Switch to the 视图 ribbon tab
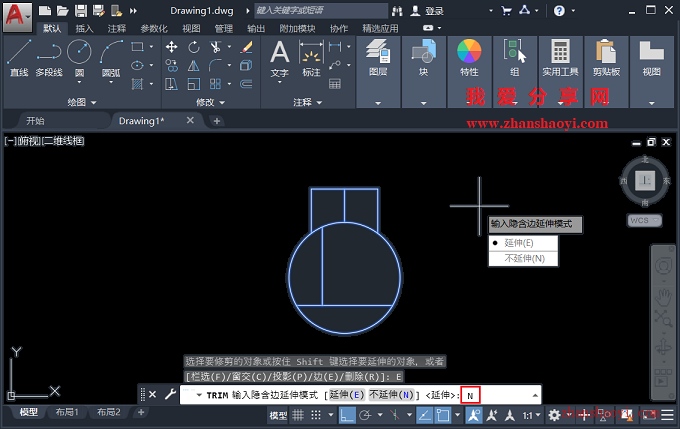 [x=191, y=29]
